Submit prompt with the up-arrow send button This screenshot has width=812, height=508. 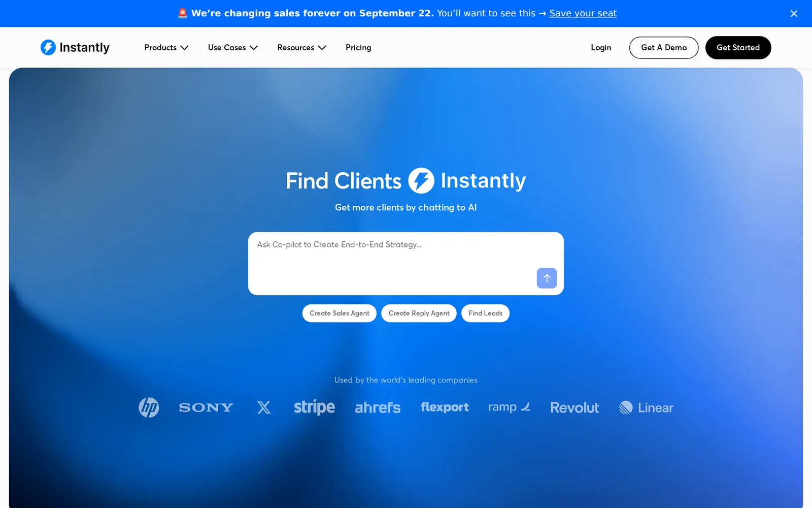[547, 278]
